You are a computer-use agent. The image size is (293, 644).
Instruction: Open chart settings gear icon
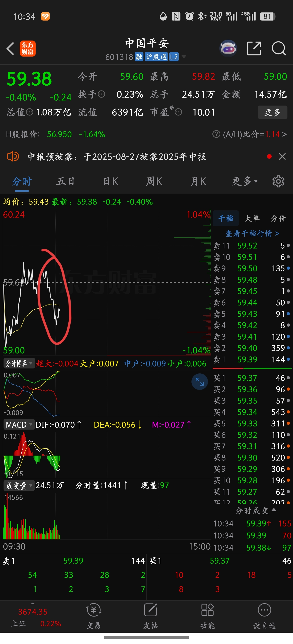tap(278, 181)
